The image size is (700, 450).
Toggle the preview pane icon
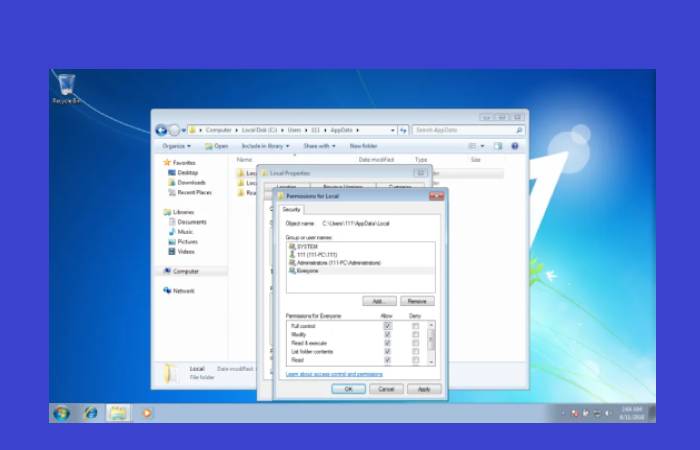click(498, 146)
